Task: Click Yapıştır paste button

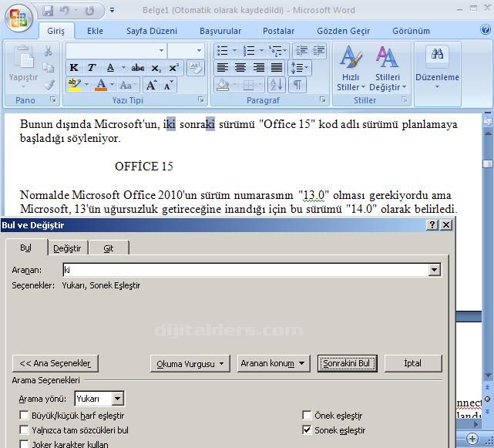Action: tap(23, 67)
